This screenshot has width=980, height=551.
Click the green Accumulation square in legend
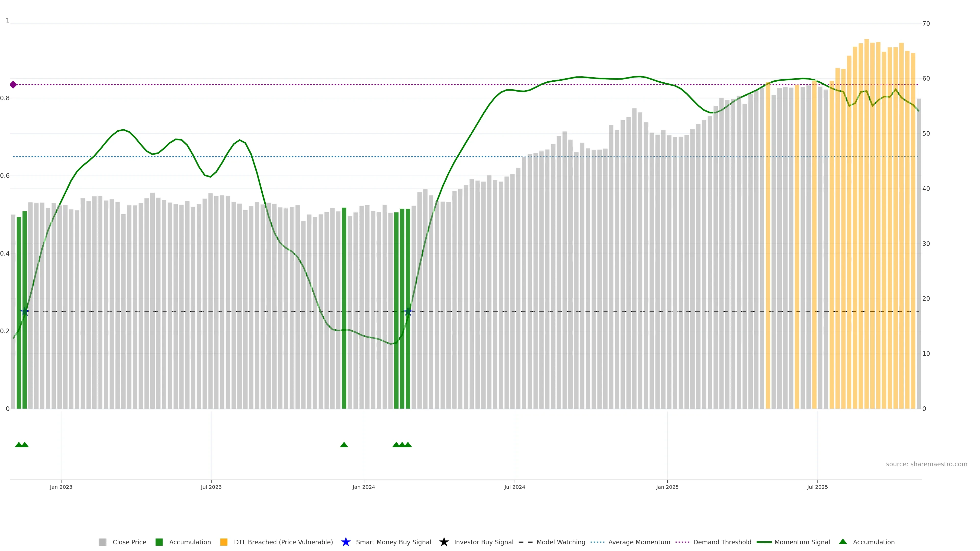[x=159, y=542]
